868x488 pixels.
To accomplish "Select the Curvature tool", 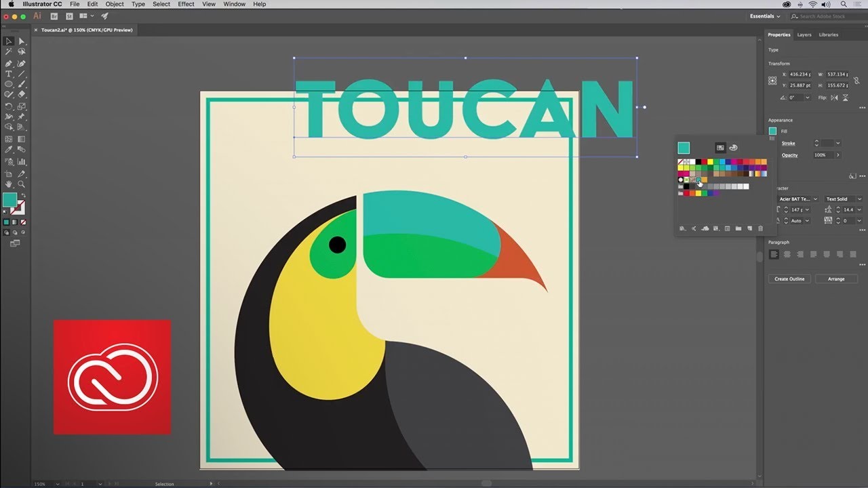I will tap(22, 63).
